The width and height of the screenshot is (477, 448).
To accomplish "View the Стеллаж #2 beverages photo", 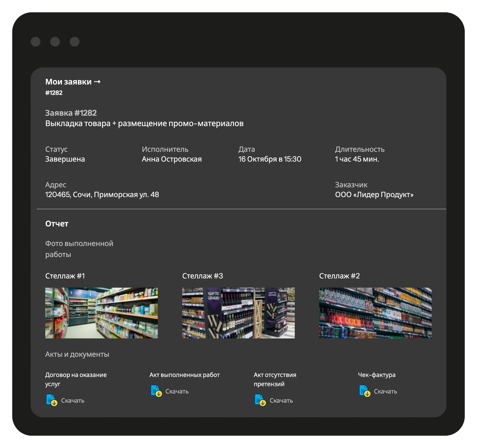I will tap(375, 313).
